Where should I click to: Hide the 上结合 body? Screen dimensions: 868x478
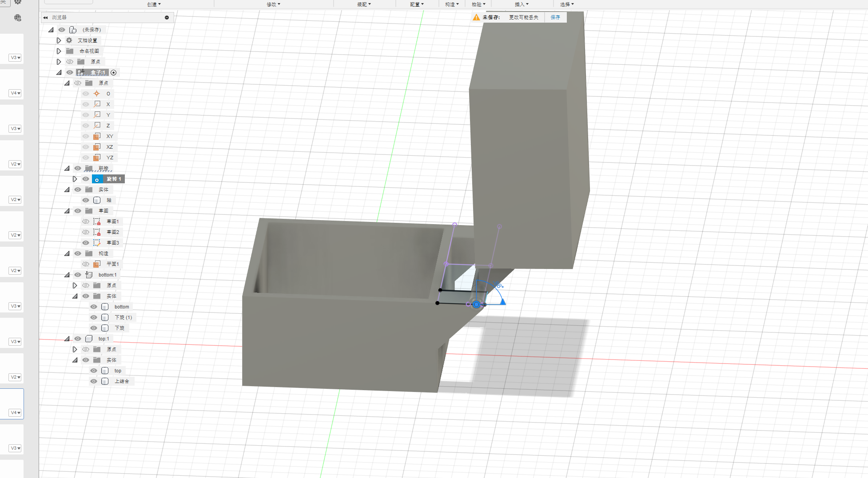point(94,381)
